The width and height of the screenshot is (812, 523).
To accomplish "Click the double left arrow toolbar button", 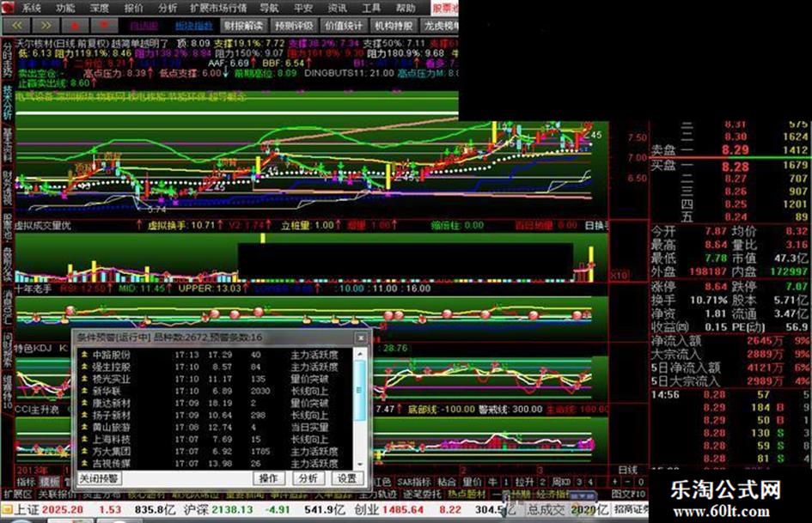I will coord(16,25).
